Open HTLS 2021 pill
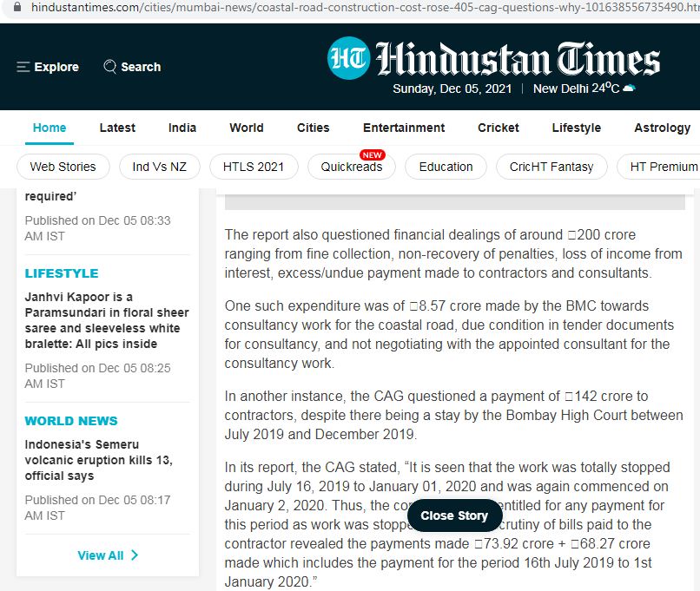 pyautogui.click(x=254, y=167)
